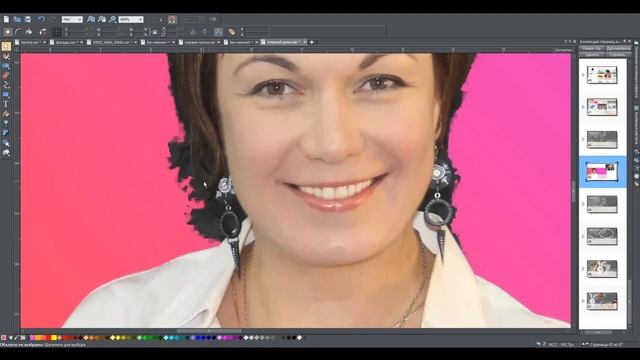
Task: Choose the magenta swatch on color line
Action: click(224, 338)
